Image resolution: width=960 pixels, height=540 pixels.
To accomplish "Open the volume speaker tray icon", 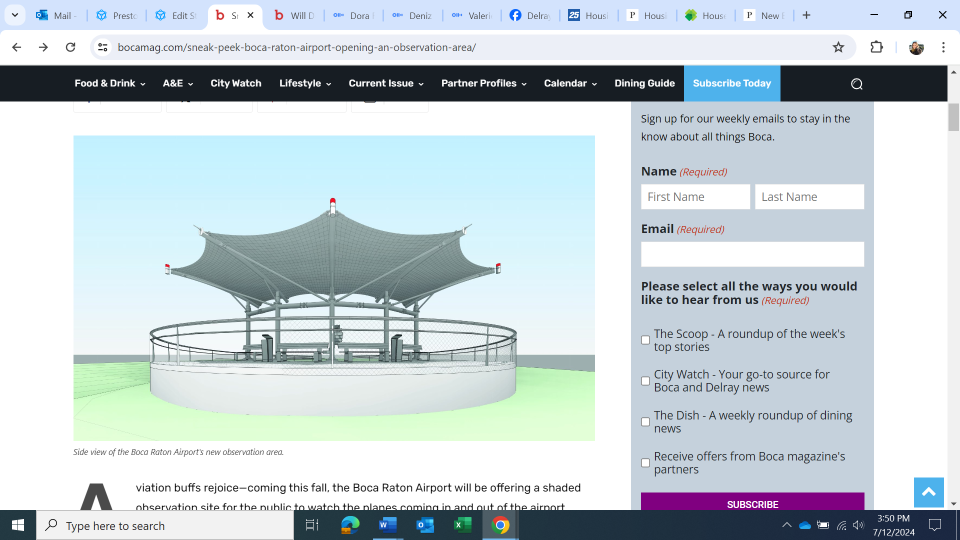I will click(858, 525).
